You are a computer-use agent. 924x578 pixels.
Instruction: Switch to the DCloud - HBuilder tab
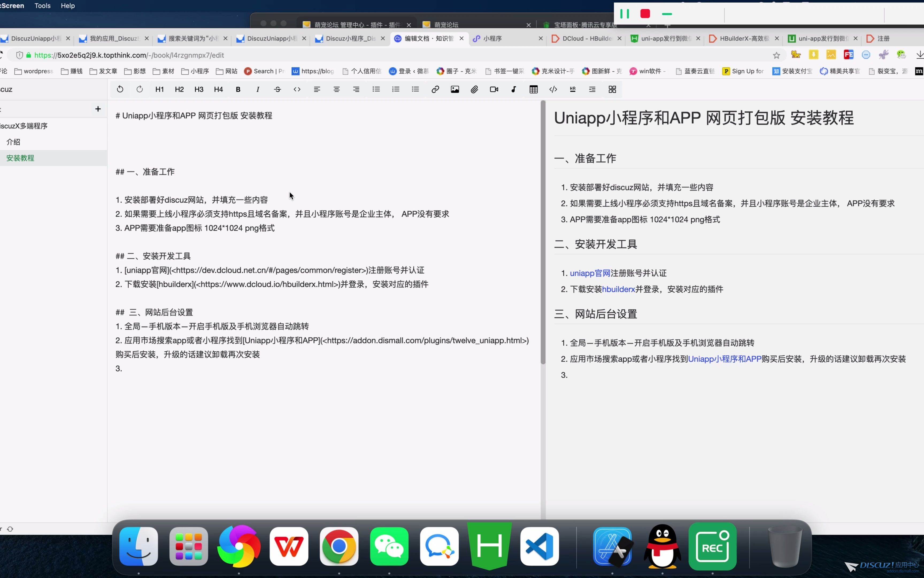tap(587, 38)
